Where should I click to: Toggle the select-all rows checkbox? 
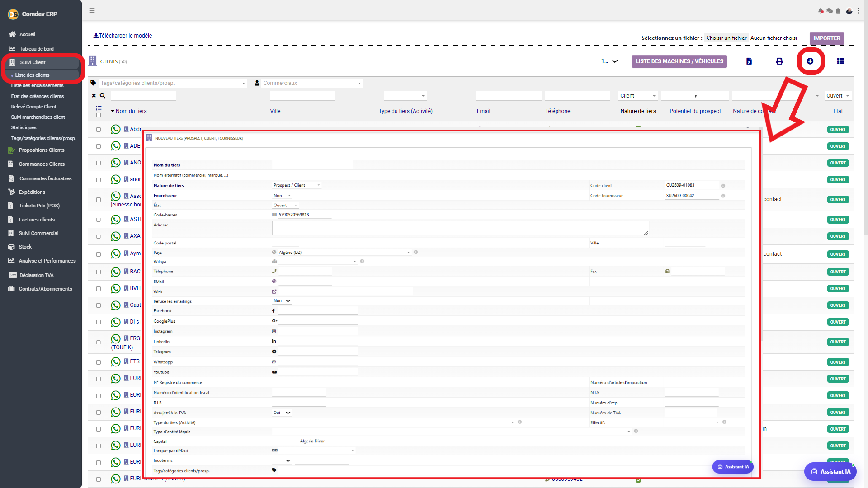[x=99, y=115]
